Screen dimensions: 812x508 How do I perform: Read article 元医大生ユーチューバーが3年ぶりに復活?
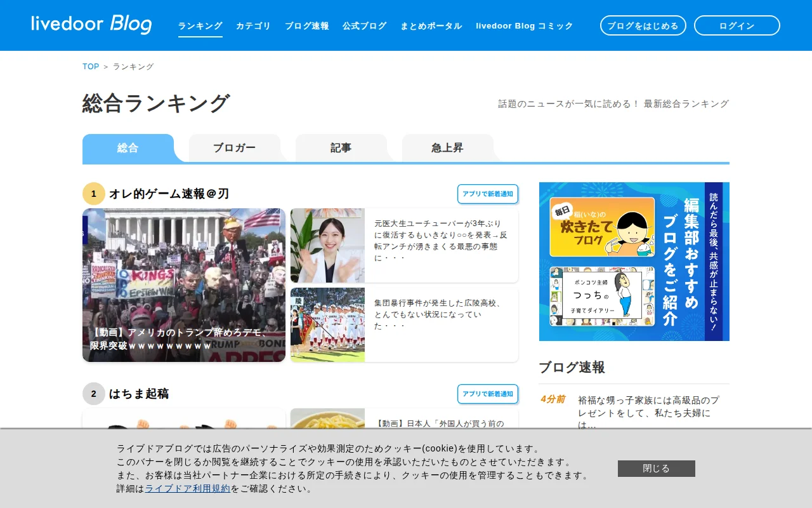tap(441, 241)
